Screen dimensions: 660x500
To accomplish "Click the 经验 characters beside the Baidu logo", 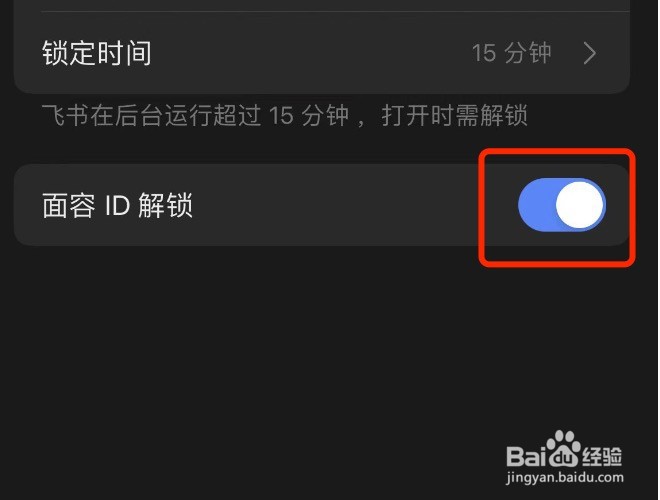I will [602, 456].
